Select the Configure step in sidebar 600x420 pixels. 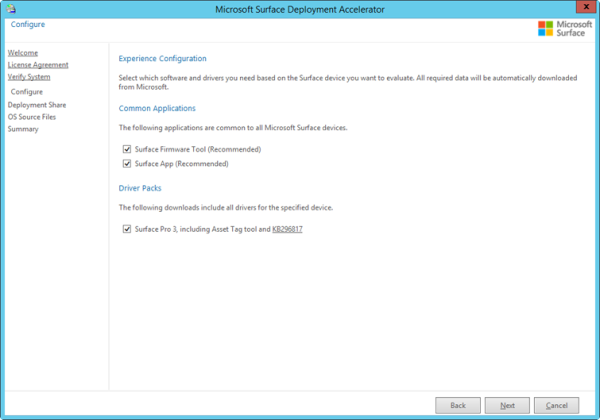click(27, 92)
